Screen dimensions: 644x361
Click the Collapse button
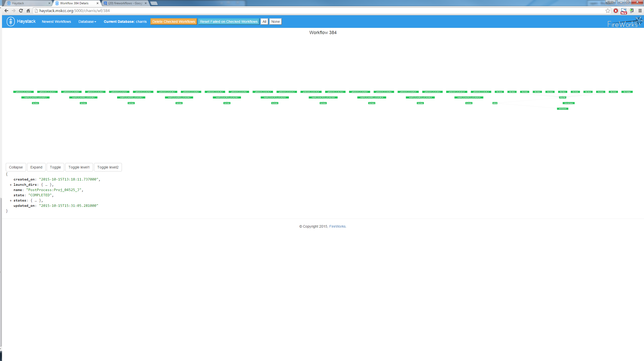(x=16, y=167)
